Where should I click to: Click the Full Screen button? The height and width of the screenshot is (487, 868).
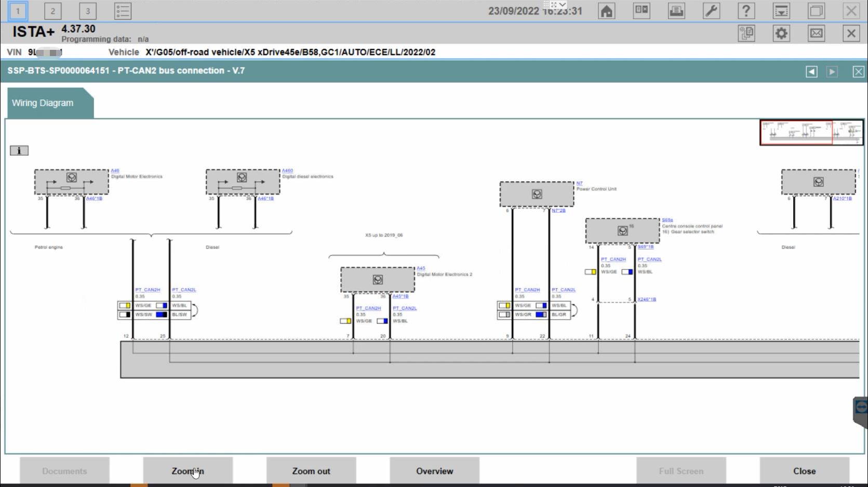(x=681, y=471)
